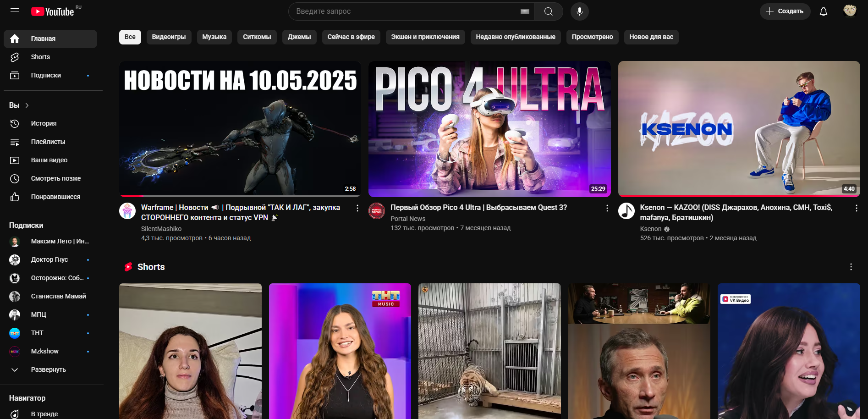Open Warframe Новости video title

(241, 212)
